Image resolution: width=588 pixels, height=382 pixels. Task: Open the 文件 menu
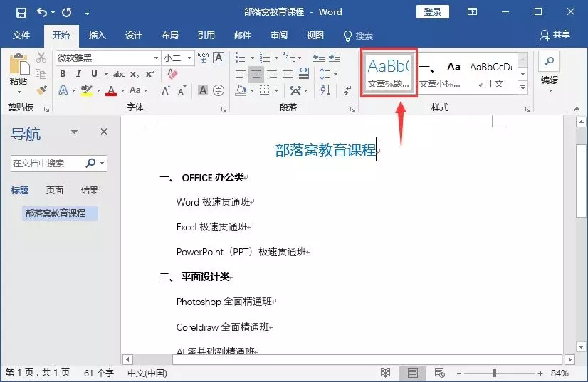(x=21, y=36)
